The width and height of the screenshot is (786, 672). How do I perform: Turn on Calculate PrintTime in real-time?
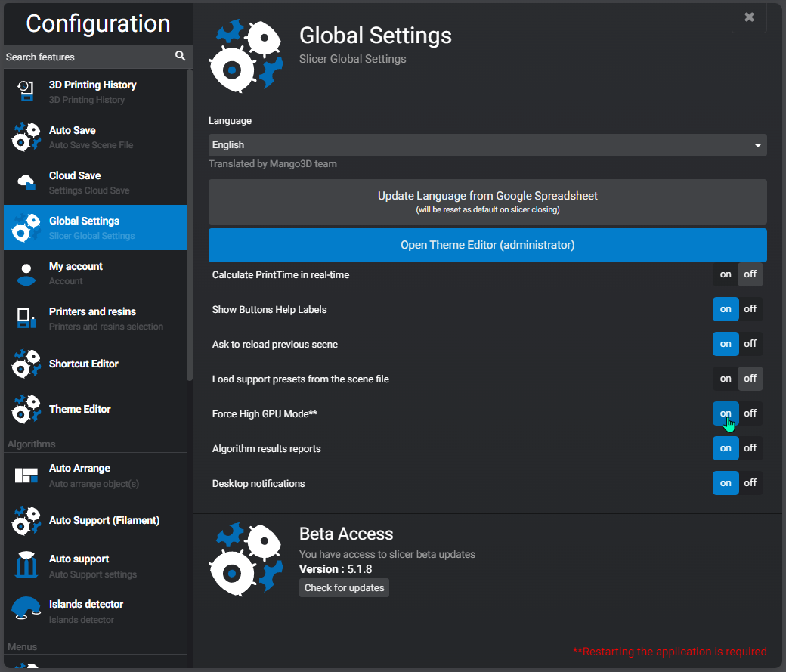[725, 274]
